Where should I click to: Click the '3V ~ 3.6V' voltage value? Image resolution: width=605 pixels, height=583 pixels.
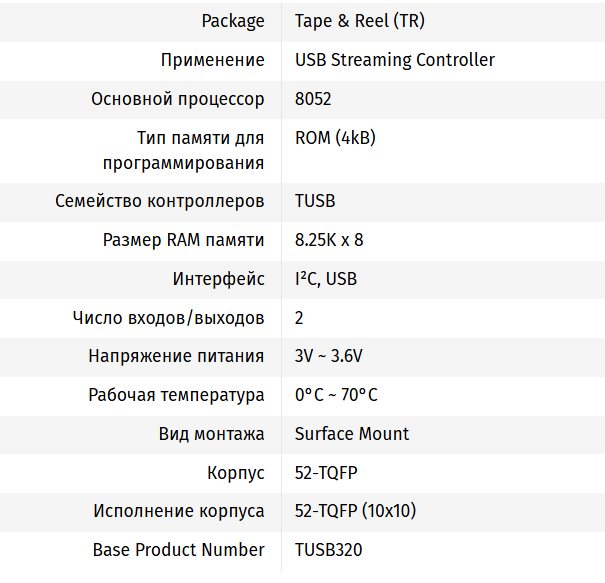pos(329,356)
